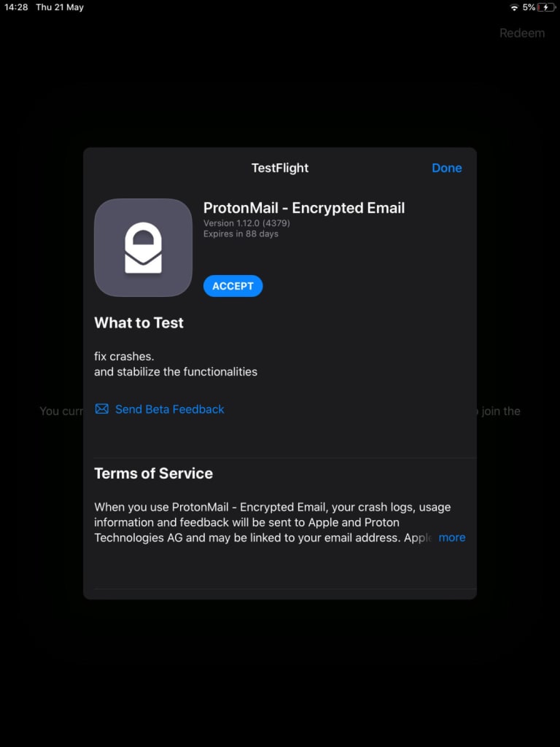Tap the 14:28 clock in status bar
This screenshot has height=747, width=560.
click(16, 7)
